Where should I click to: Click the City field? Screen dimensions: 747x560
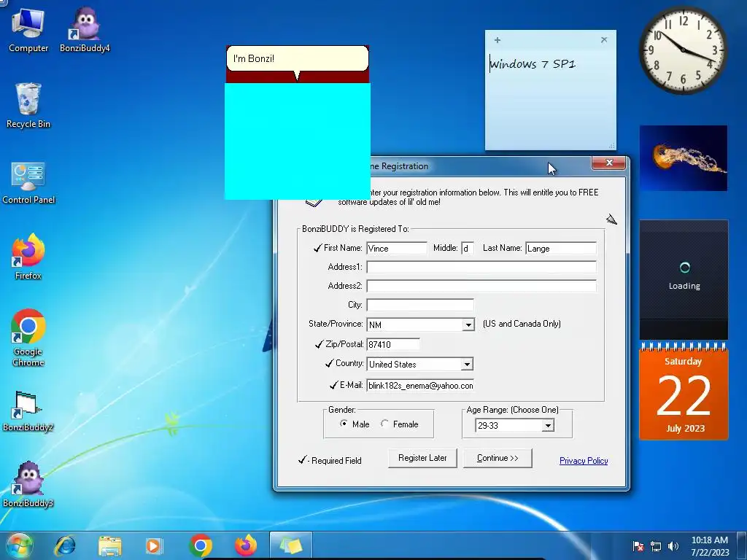point(420,305)
